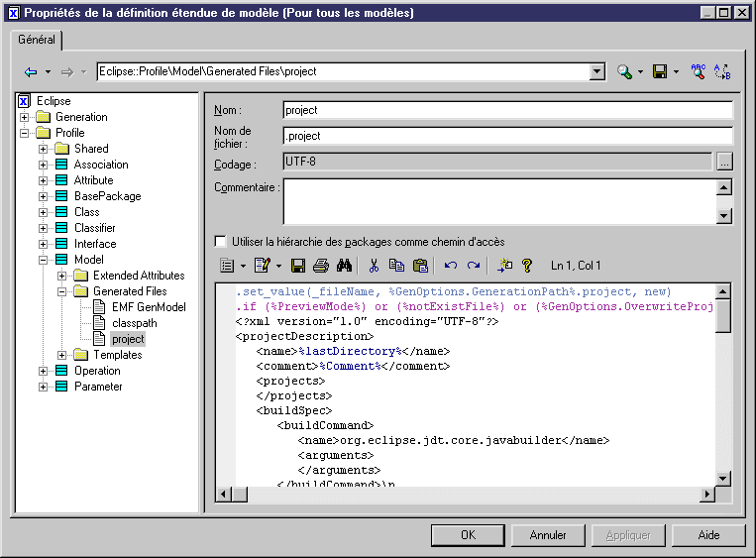Redo the last edit
The width and height of the screenshot is (756, 558).
474,266
